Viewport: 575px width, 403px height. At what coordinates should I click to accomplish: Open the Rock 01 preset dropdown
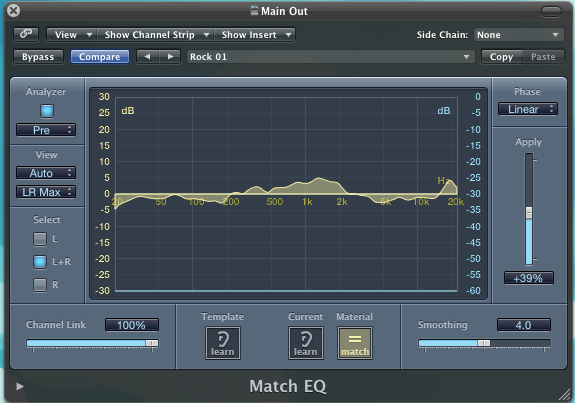330,57
